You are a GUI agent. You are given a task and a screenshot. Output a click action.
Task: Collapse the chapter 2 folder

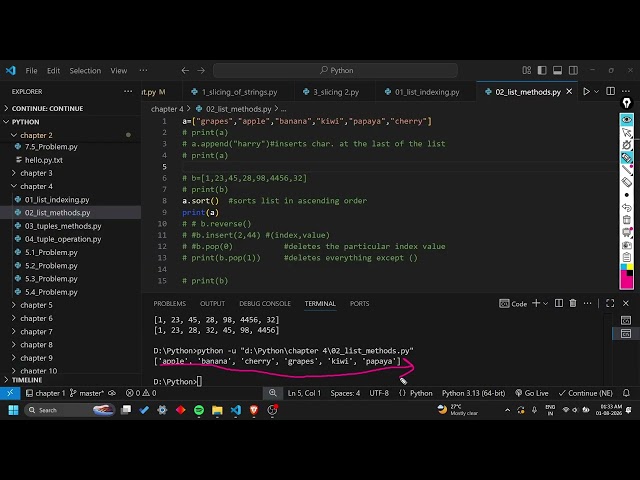click(36, 135)
